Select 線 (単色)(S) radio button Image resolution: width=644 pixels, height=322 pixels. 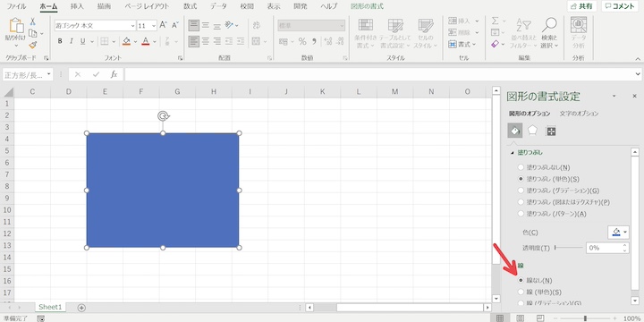(521, 292)
